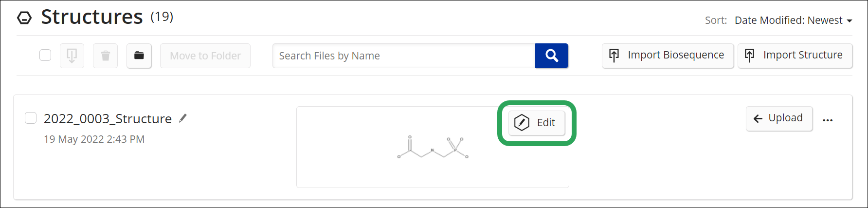Open the folder icon button
Screen dimensions: 868x208
pos(139,56)
